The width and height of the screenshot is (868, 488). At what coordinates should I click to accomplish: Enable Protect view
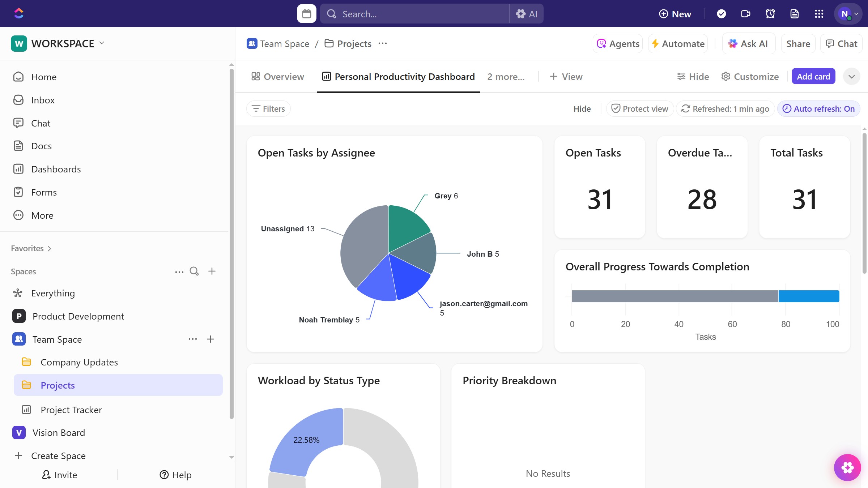click(639, 108)
